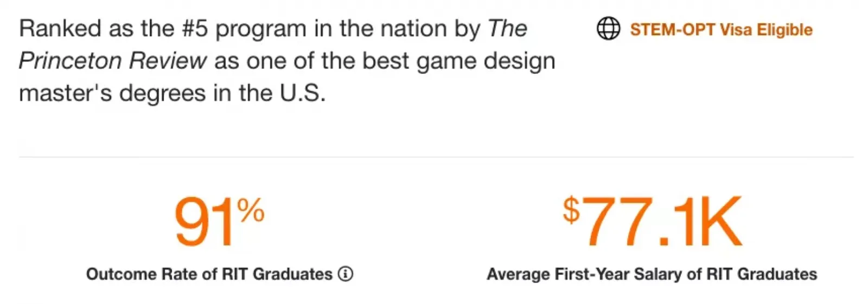Click the italic Princeton Review text
The height and width of the screenshot is (304, 868).
113,61
